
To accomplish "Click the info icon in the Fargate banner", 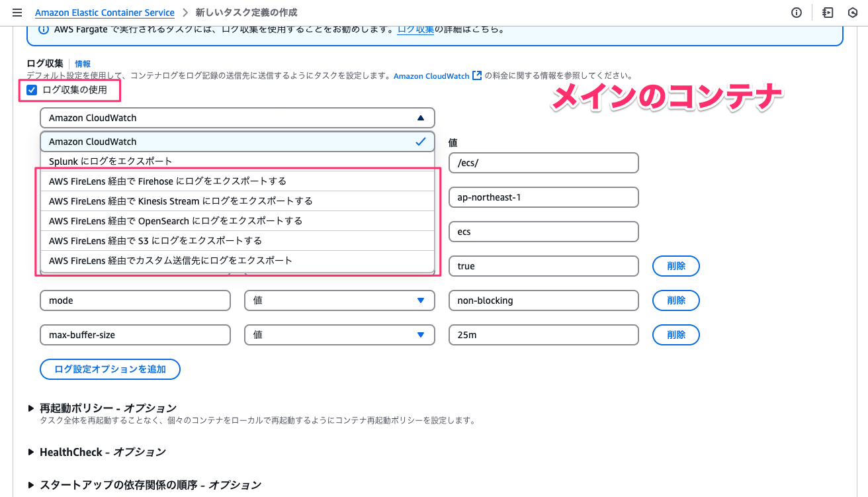I will [44, 29].
